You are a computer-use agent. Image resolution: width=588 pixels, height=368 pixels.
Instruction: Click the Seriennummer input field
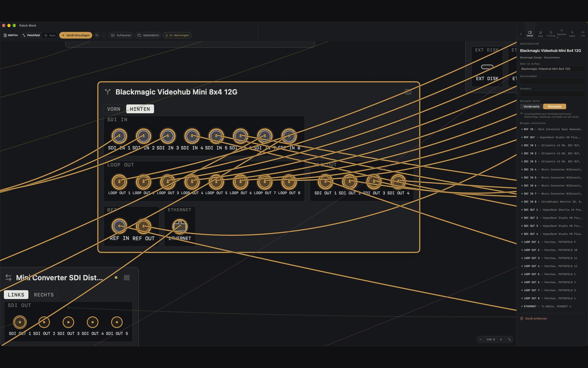click(x=552, y=81)
